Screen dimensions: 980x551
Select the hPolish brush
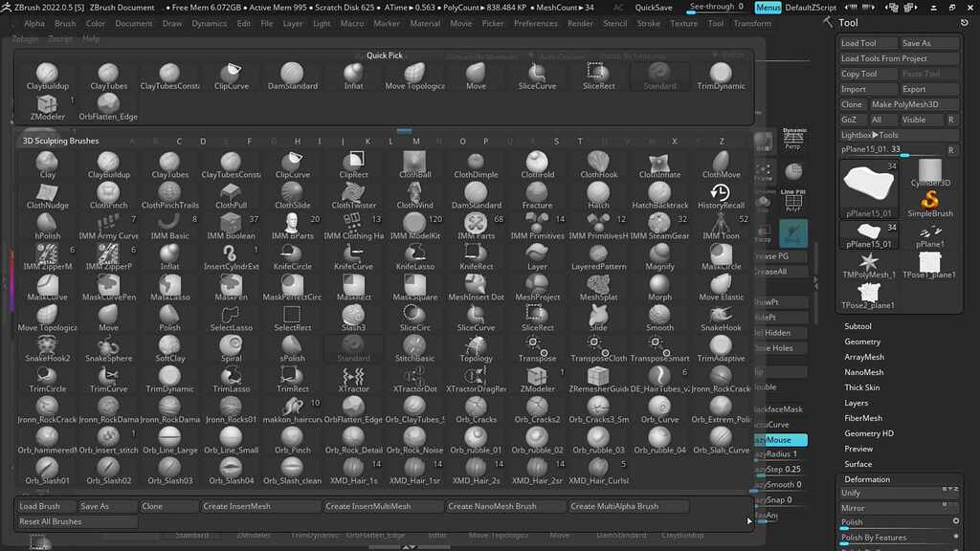(47, 230)
